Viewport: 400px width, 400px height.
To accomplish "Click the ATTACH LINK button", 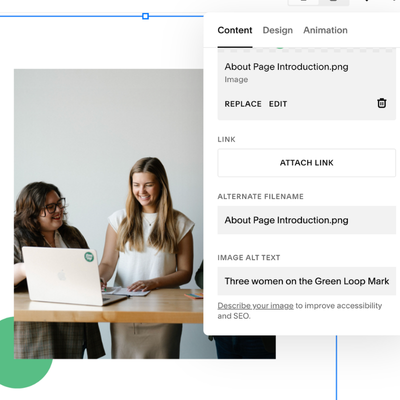I will pos(307,163).
